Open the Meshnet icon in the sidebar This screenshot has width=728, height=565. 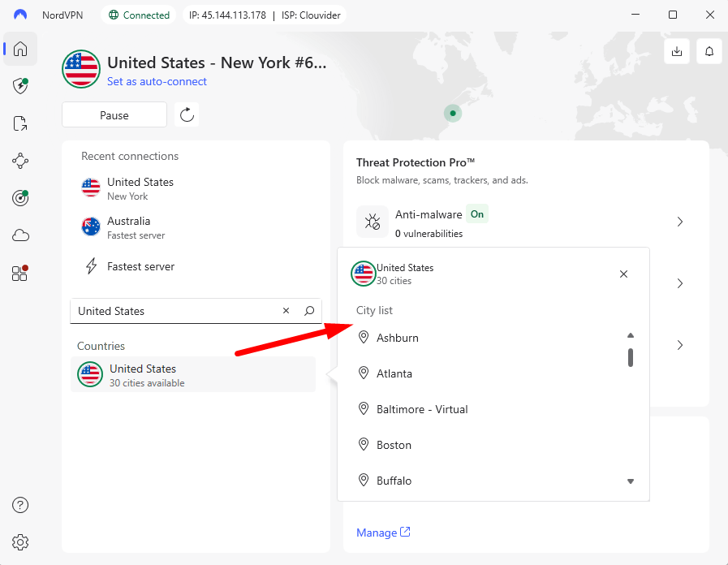(19, 161)
